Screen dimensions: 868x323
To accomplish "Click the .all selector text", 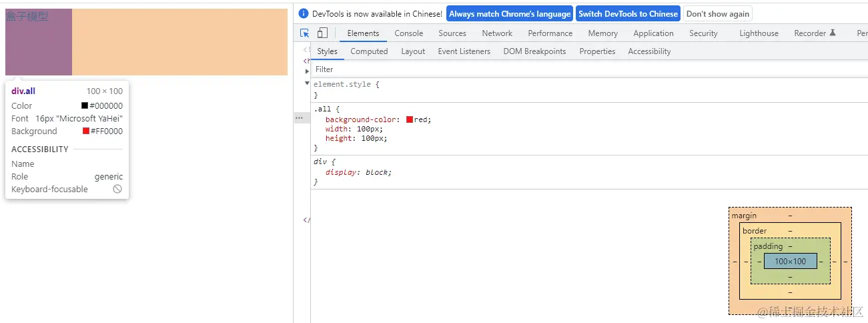I will click(322, 108).
